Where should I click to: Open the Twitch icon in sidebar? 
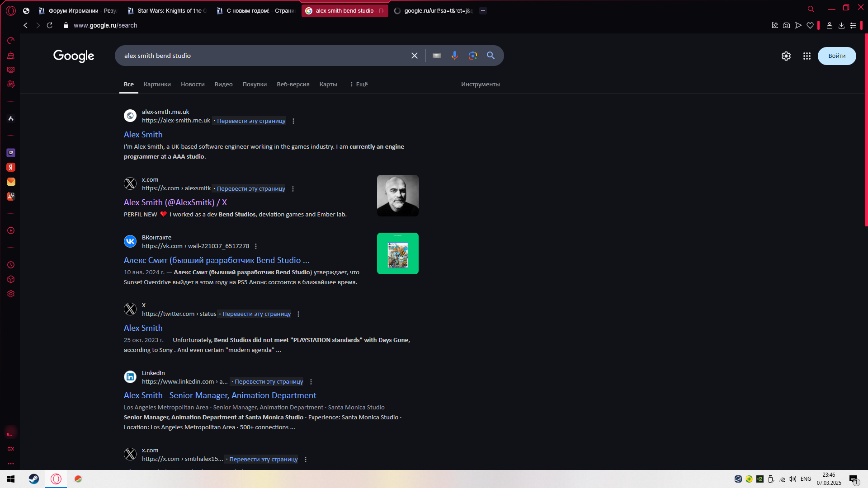coord(11,153)
